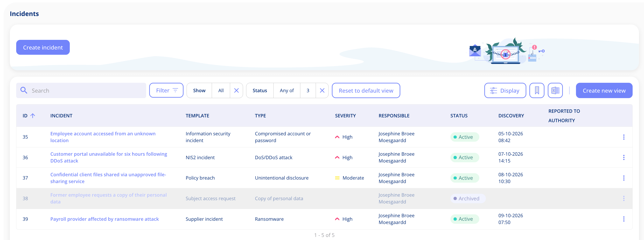644x240 pixels.
Task: Open the Filter options
Action: [x=166, y=90]
